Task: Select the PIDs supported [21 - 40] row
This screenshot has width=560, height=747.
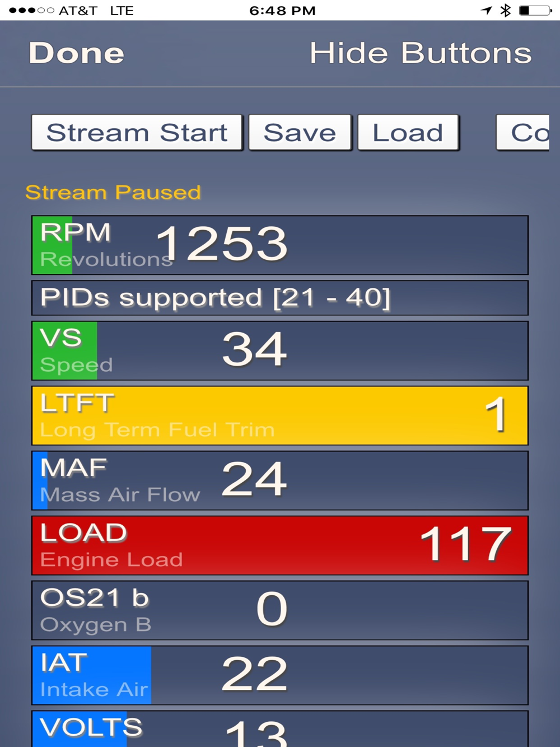Action: click(x=280, y=298)
